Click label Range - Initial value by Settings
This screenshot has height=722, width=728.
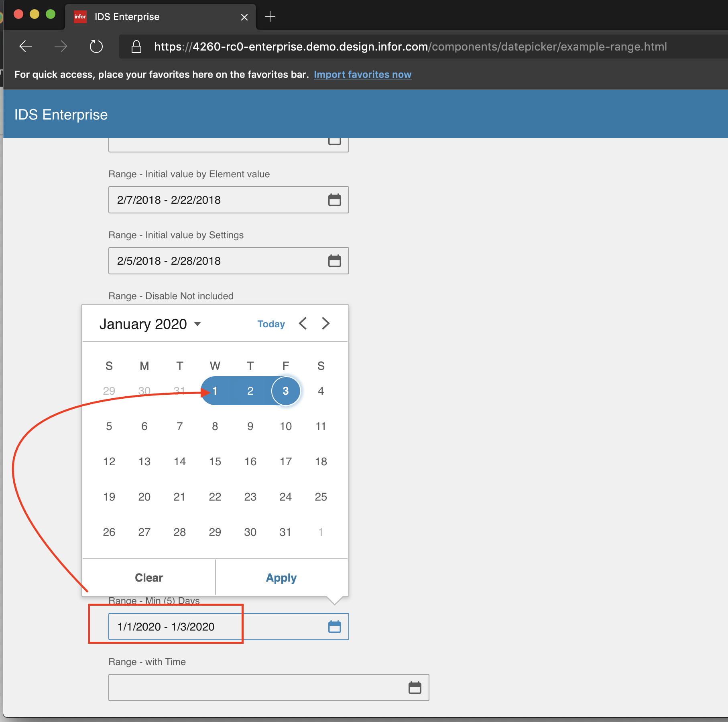[x=176, y=235]
